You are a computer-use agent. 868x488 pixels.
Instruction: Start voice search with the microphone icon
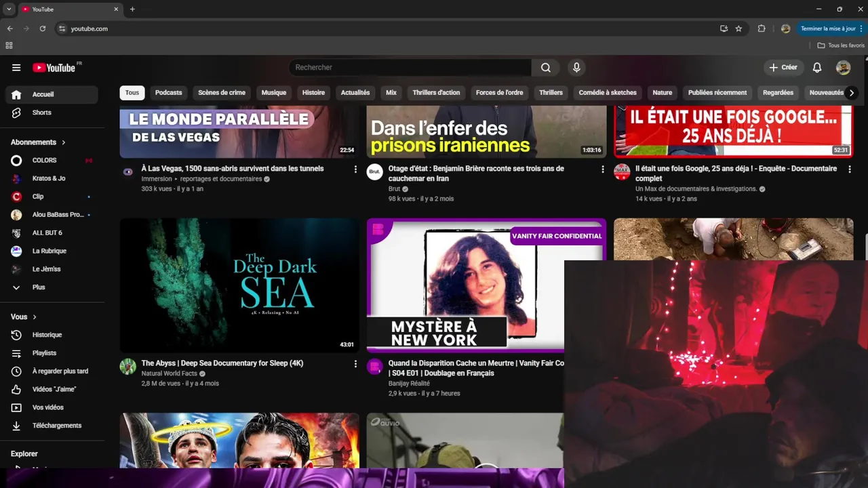tap(576, 68)
